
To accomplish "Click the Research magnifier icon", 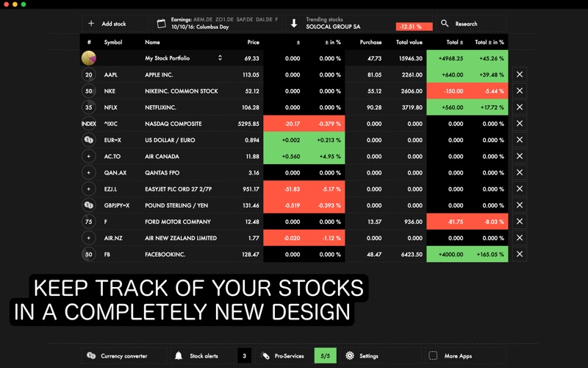I will [x=445, y=24].
